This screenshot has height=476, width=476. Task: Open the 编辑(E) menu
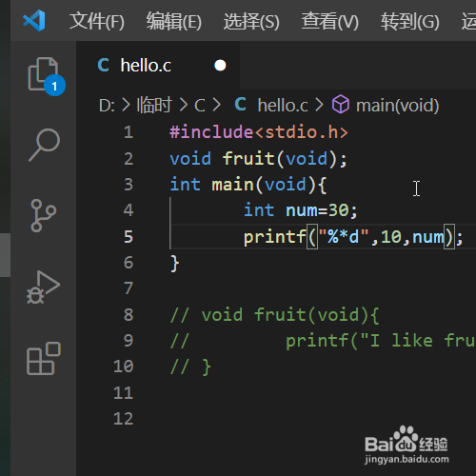click(174, 21)
